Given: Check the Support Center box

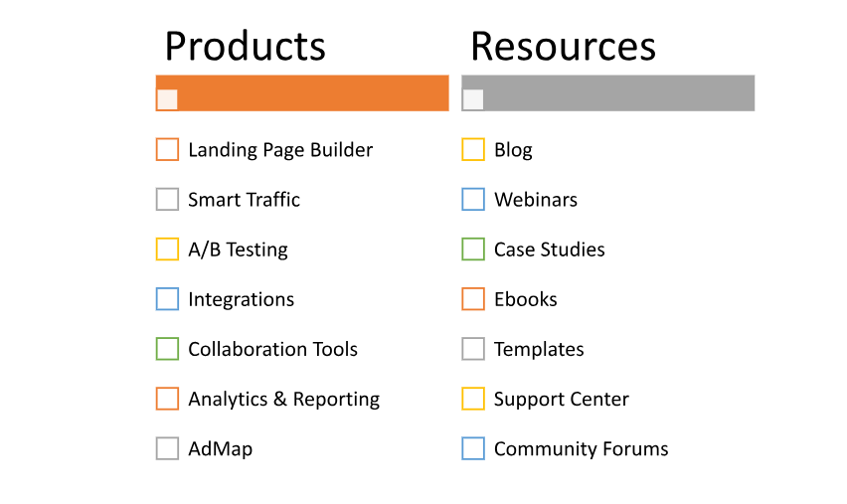Looking at the screenshot, I should (x=473, y=399).
